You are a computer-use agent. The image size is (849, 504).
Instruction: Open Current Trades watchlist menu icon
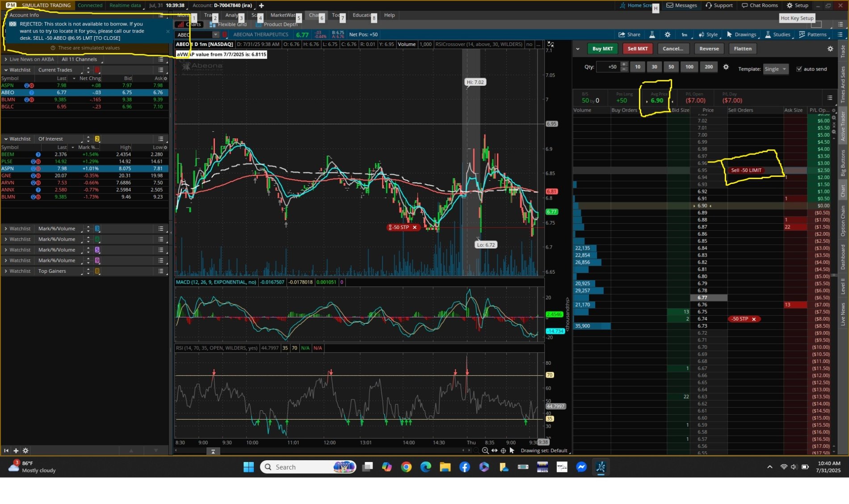pyautogui.click(x=161, y=70)
